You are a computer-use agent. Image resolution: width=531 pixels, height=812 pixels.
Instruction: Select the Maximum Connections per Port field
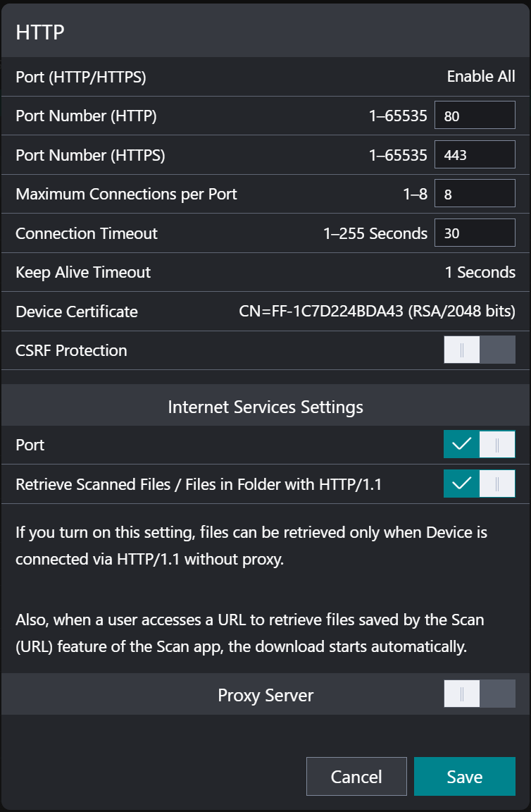pyautogui.click(x=474, y=194)
